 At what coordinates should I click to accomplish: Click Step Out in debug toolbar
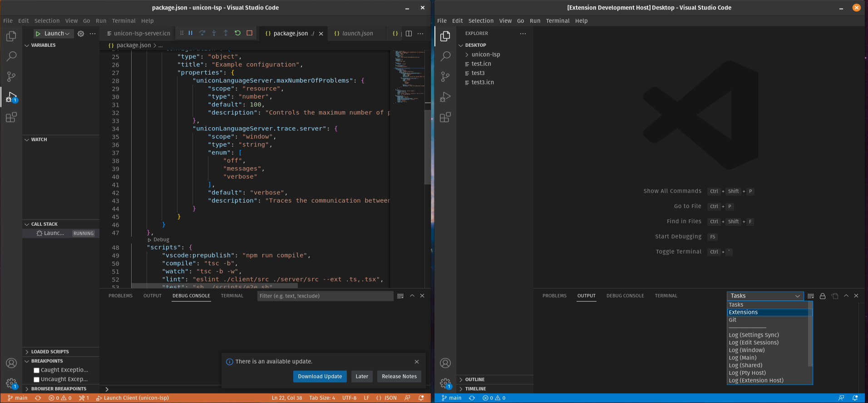[x=226, y=33]
